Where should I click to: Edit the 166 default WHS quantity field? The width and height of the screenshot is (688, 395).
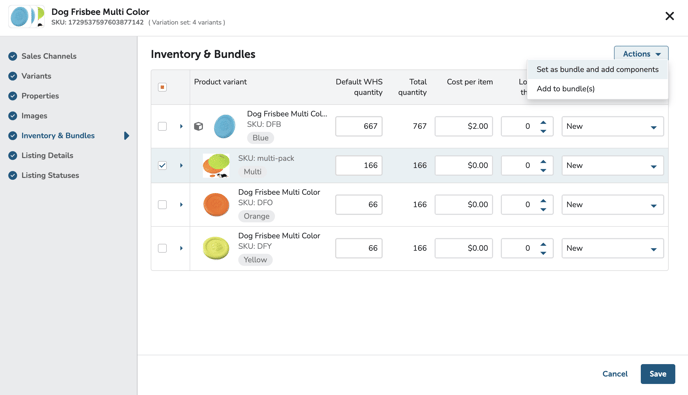click(359, 165)
